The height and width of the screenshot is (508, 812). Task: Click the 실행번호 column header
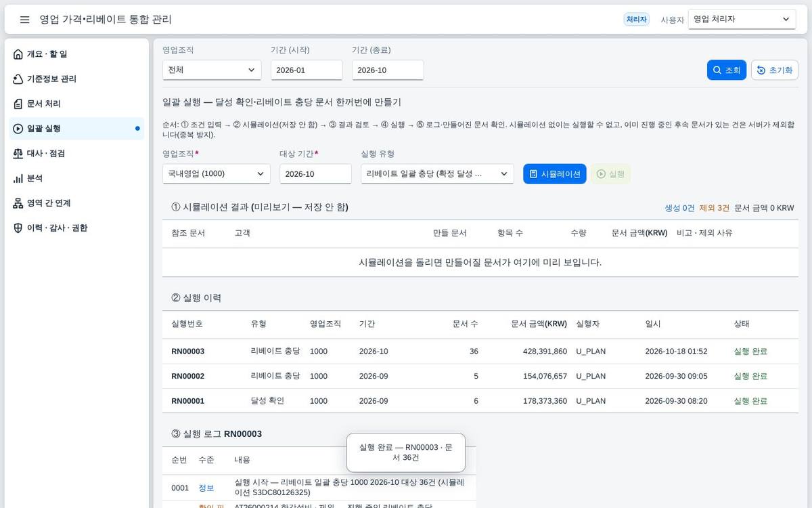(187, 324)
